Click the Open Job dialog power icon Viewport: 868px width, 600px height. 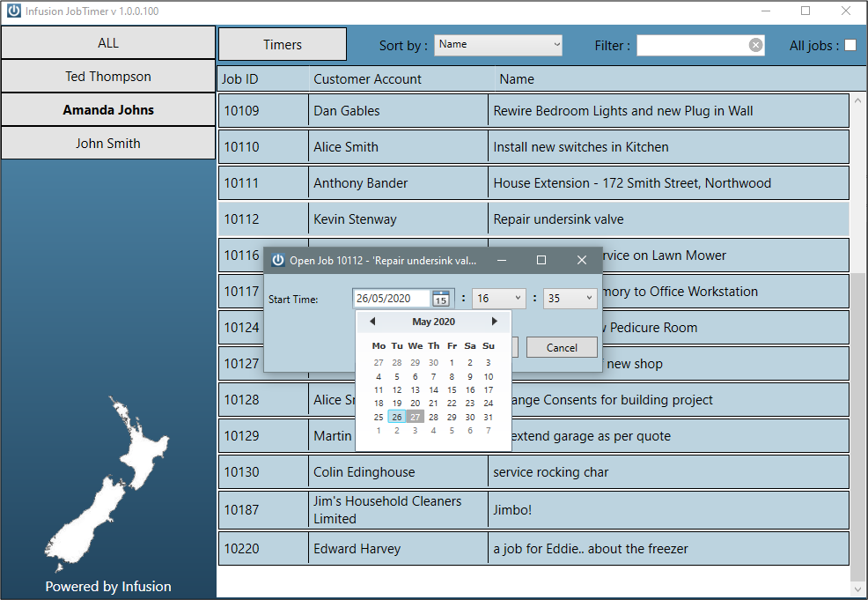point(278,260)
